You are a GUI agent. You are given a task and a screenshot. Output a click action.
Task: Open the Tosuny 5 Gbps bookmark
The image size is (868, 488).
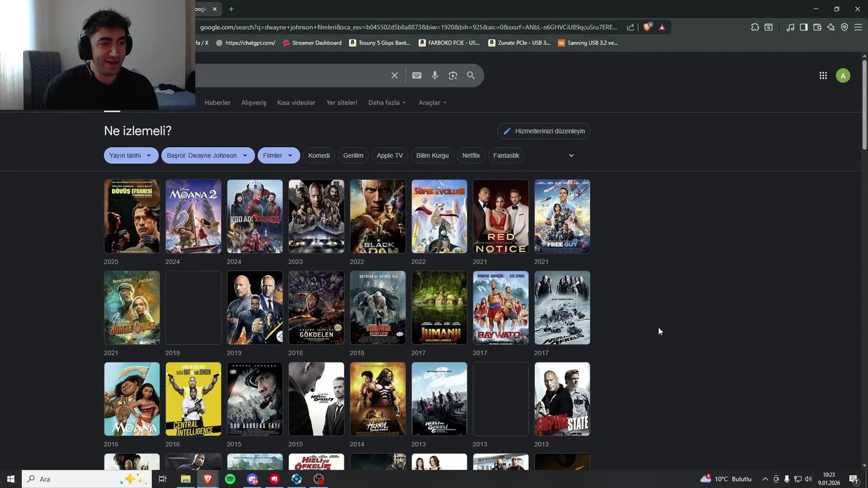click(x=380, y=43)
